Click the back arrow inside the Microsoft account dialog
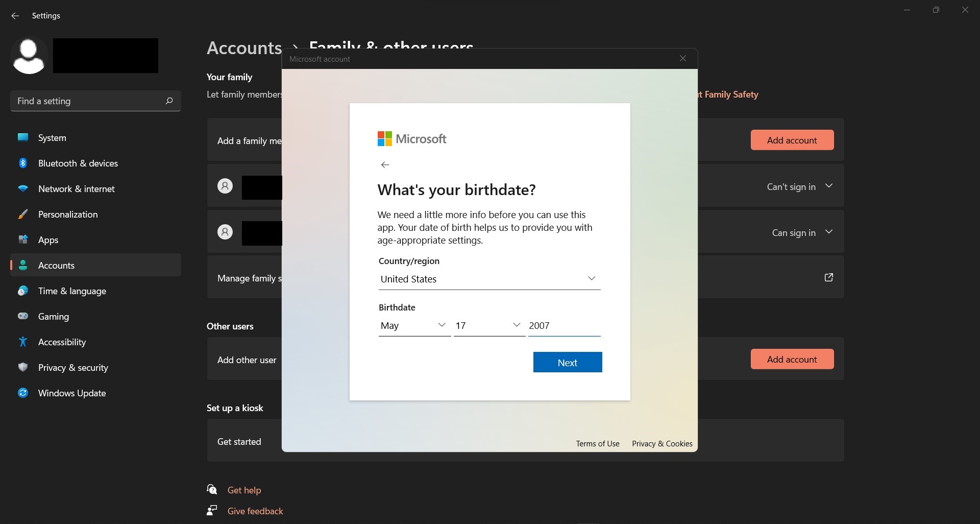Viewport: 980px width, 524px height. click(x=385, y=164)
